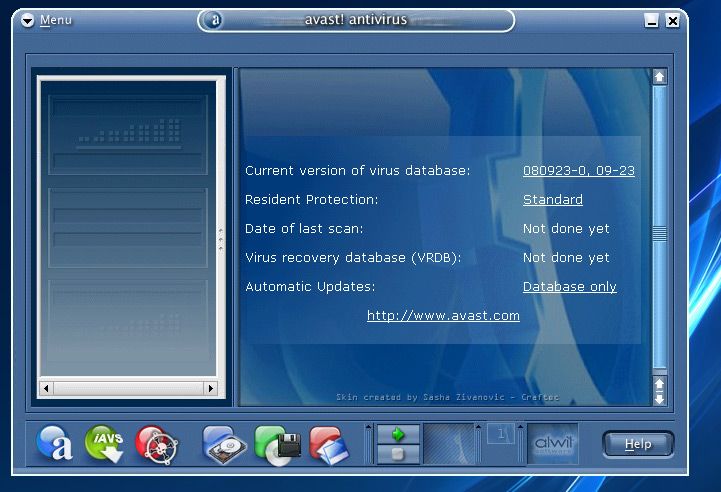
Task: Click the Menu label
Action: click(x=56, y=20)
